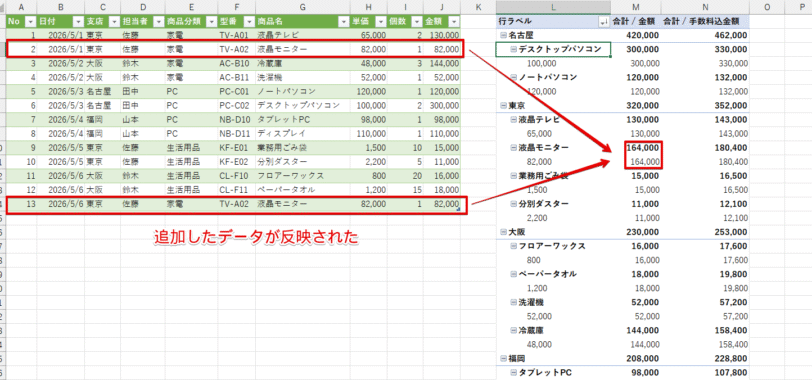
Task: Collapse the デスクトップパソコン pivot item
Action: (514, 49)
